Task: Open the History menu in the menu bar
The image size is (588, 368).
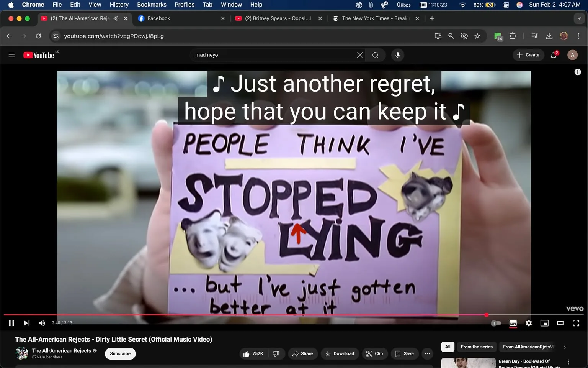Action: click(x=119, y=5)
